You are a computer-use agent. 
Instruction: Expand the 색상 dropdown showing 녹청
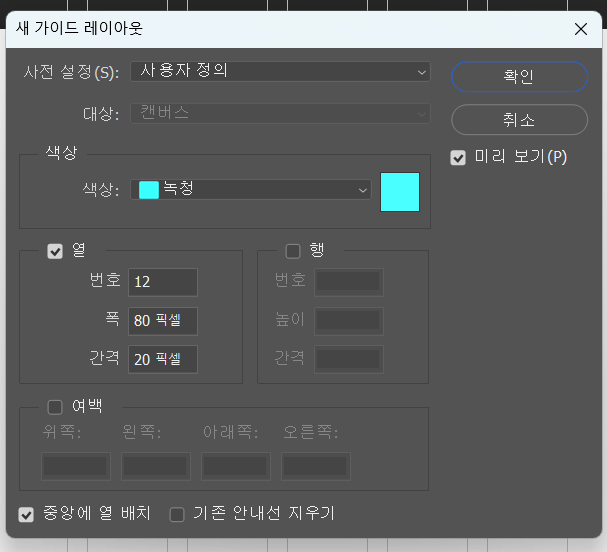click(x=251, y=190)
